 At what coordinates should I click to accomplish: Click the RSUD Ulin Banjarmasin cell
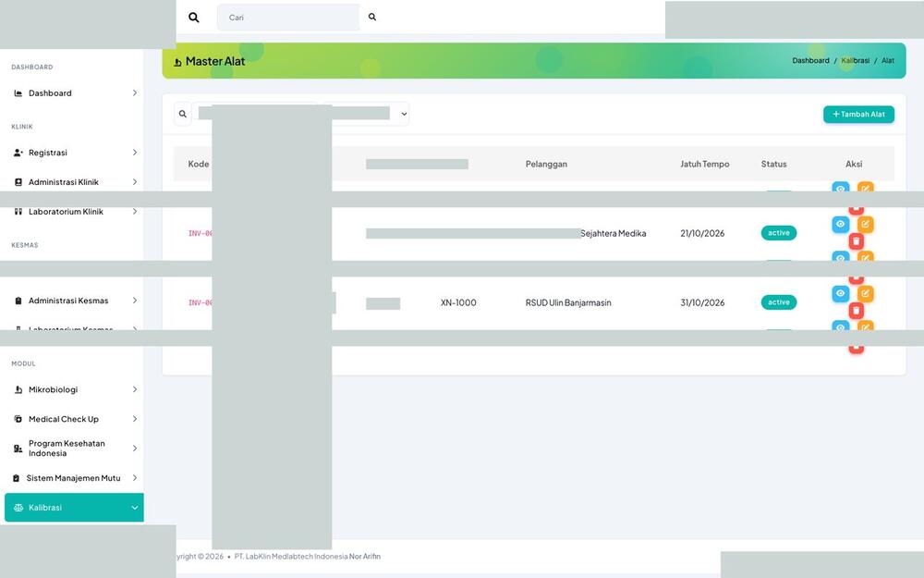click(568, 302)
